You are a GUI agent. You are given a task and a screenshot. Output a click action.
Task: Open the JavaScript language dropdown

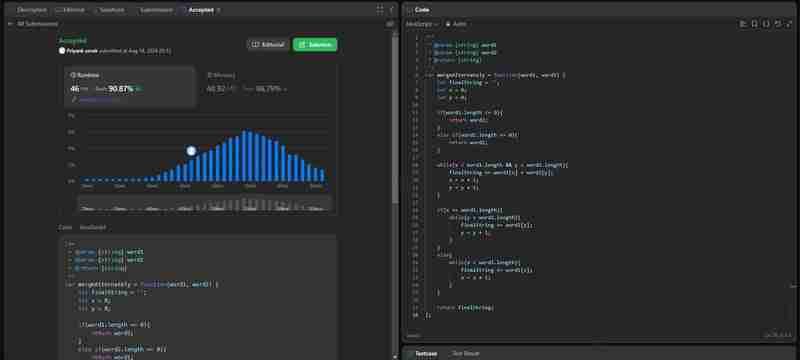click(422, 24)
